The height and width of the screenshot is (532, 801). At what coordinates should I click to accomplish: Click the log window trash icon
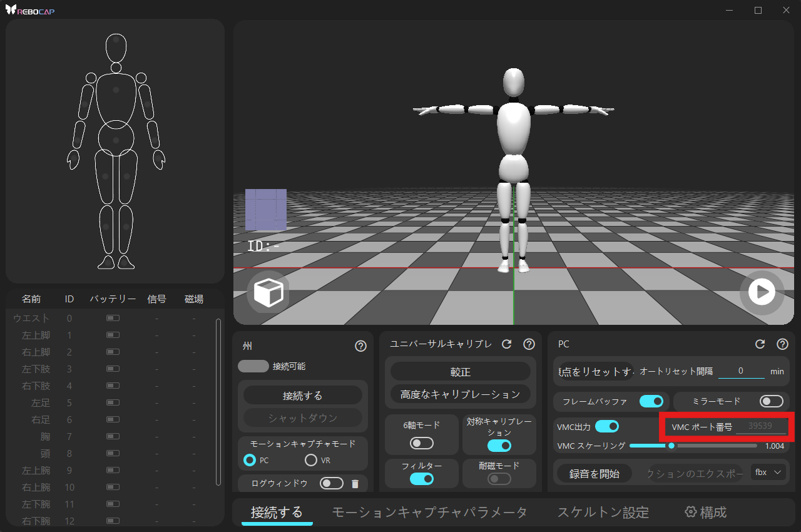[x=355, y=483]
